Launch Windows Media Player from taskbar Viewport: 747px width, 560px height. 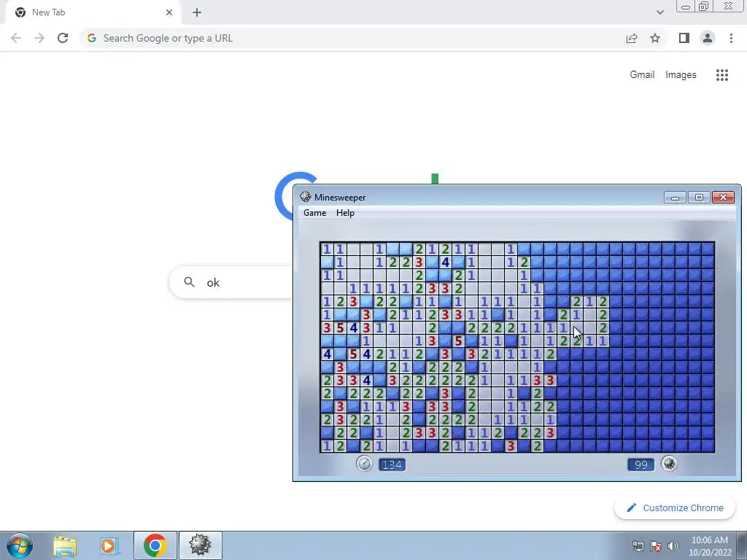click(109, 545)
